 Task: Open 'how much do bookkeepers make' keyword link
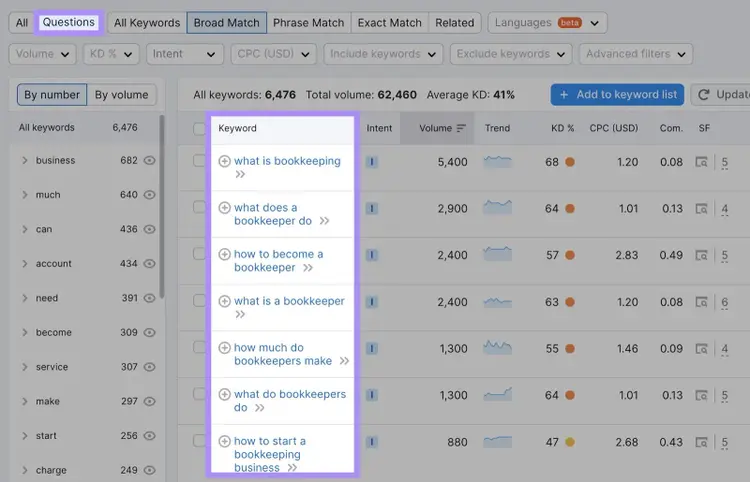[283, 354]
